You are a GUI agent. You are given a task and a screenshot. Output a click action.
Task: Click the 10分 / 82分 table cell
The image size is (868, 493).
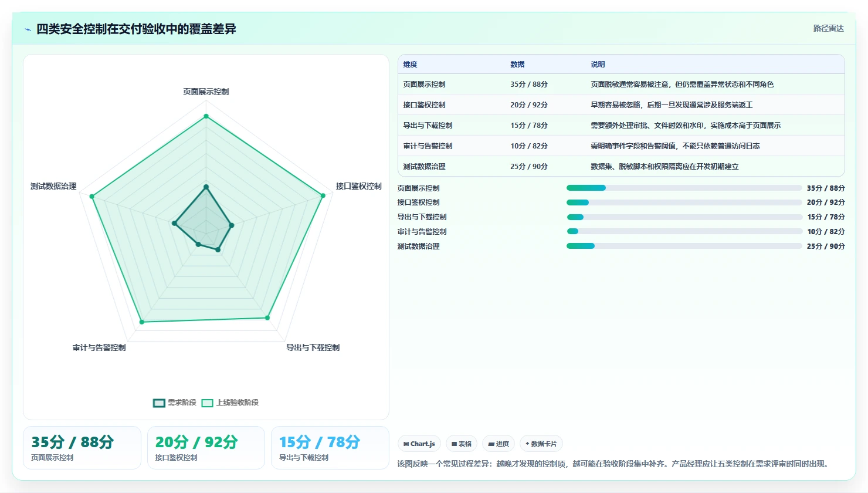[529, 146]
